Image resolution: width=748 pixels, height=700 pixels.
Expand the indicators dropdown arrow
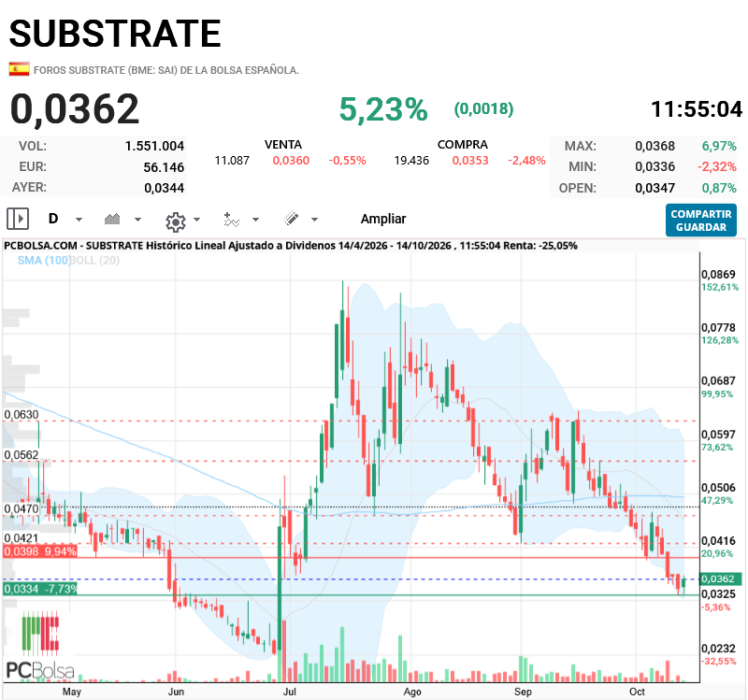tap(255, 220)
